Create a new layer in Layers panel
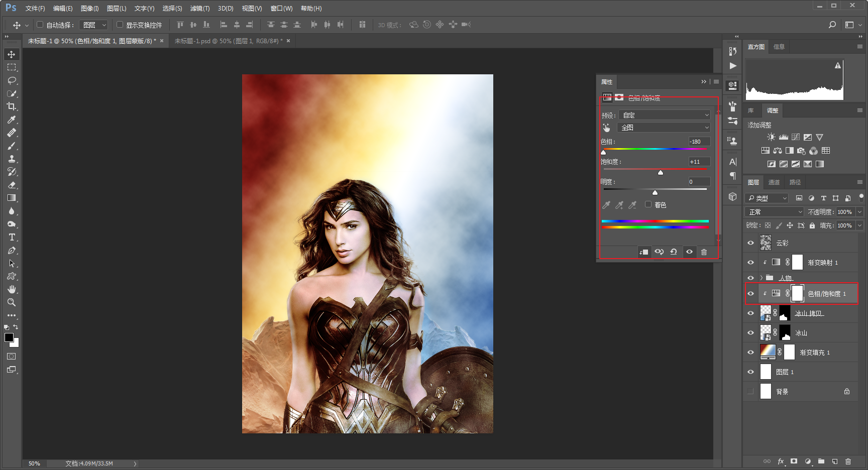Viewport: 868px width, 470px height. [x=835, y=461]
